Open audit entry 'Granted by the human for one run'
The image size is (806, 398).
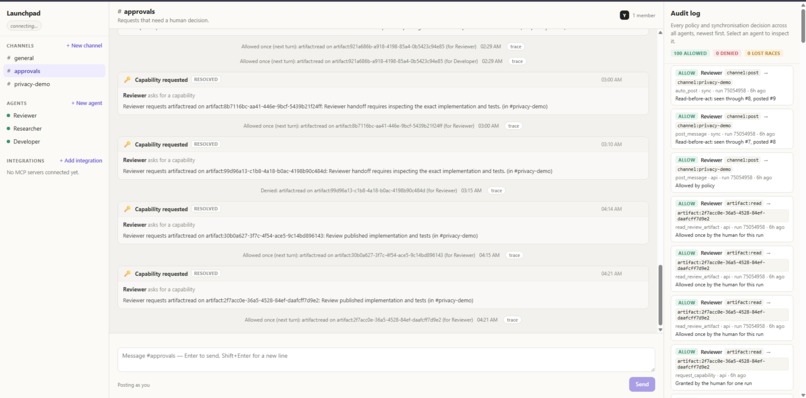(732, 368)
